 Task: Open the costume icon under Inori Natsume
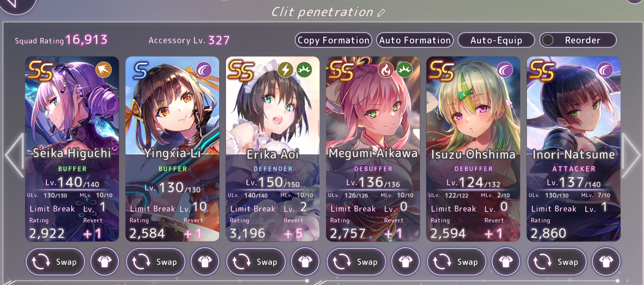point(606,262)
